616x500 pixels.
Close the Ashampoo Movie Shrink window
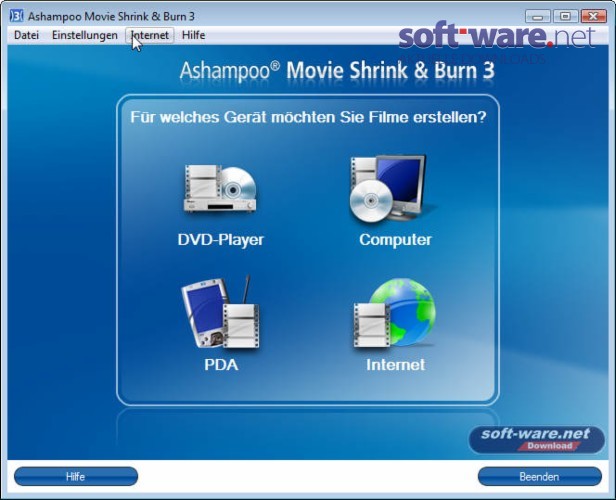(593, 16)
